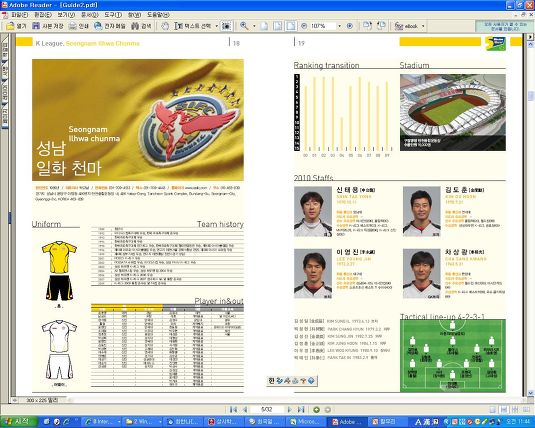
Task: Expand the text select tool dropdown arrow
Action: [216, 26]
